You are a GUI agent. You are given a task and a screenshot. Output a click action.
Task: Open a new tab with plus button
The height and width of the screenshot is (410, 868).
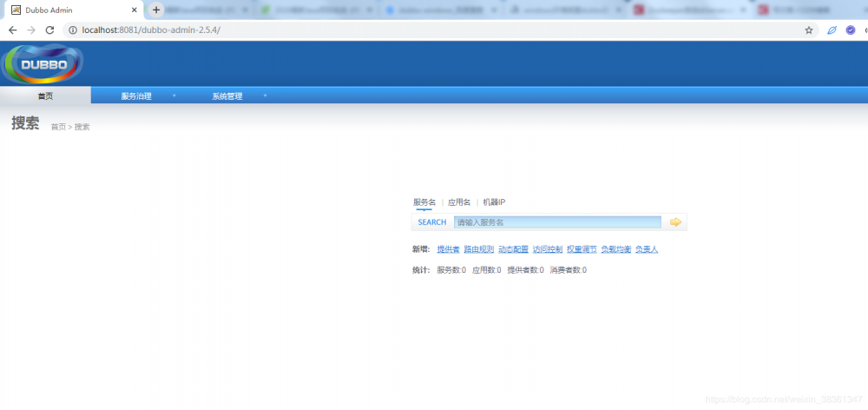(x=156, y=10)
